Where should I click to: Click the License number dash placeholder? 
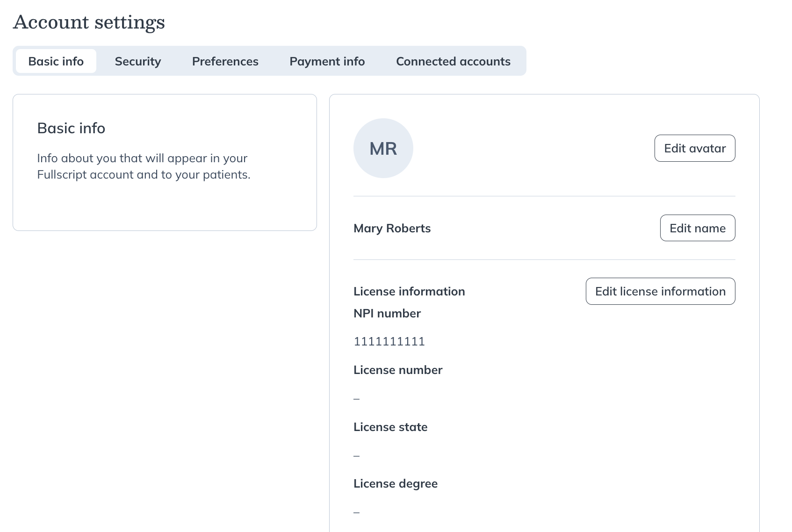coord(357,398)
